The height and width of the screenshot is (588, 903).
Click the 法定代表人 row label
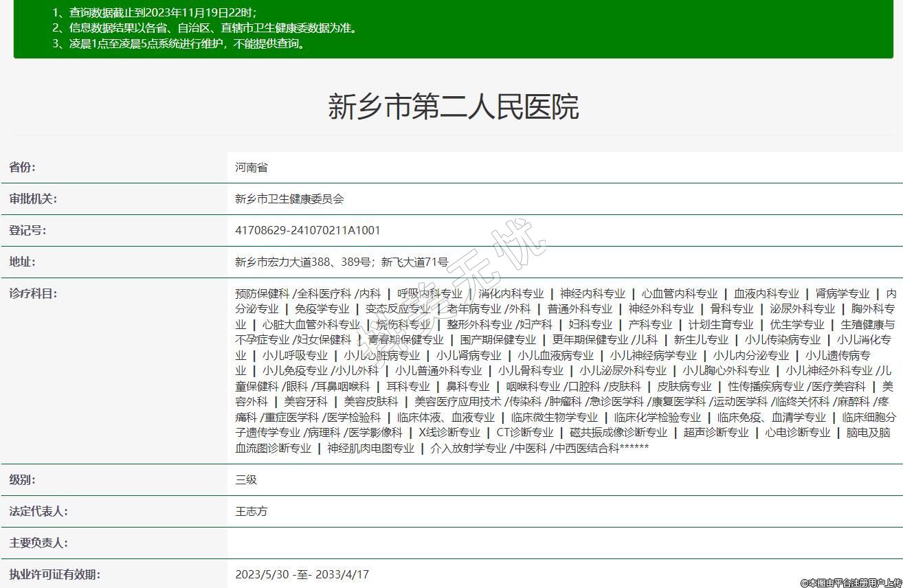tap(38, 511)
